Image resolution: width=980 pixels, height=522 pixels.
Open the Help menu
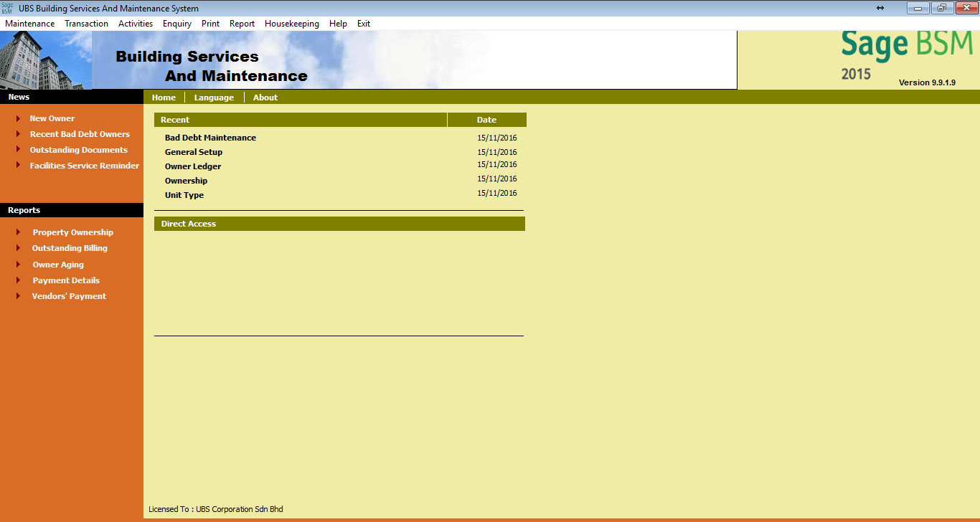click(x=338, y=24)
